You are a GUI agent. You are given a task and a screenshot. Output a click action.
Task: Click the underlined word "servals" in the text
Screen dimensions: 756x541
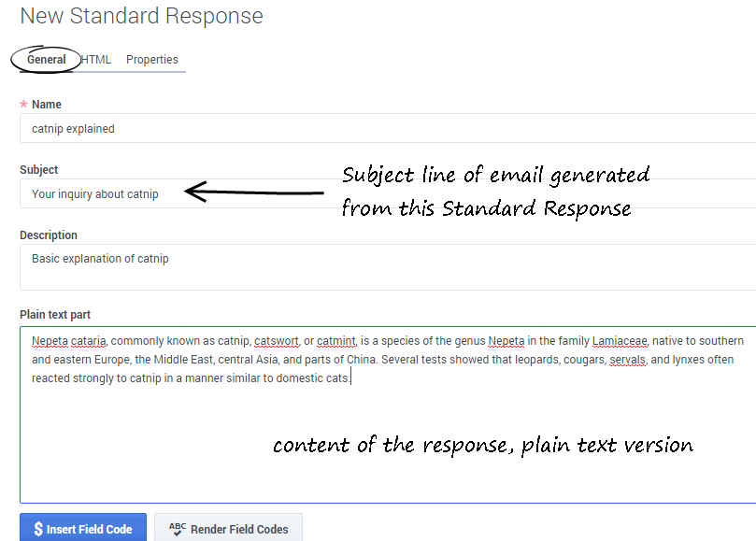coord(627,360)
